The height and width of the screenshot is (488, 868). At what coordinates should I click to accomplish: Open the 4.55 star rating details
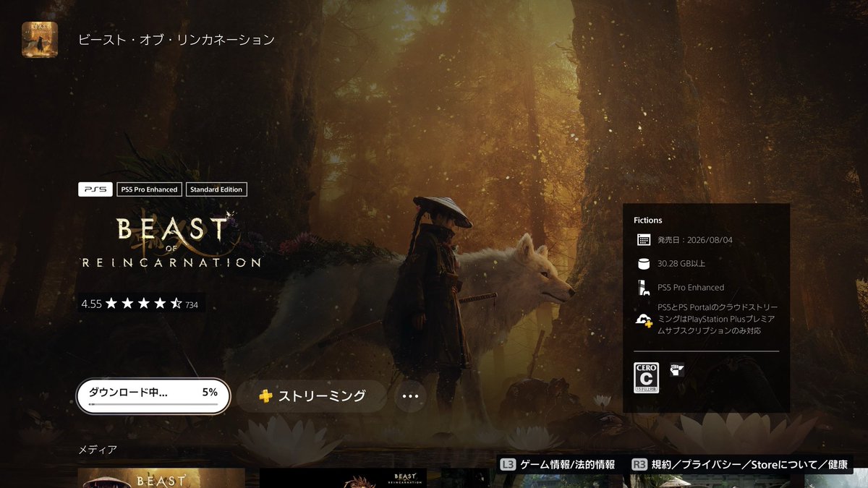[x=141, y=304]
